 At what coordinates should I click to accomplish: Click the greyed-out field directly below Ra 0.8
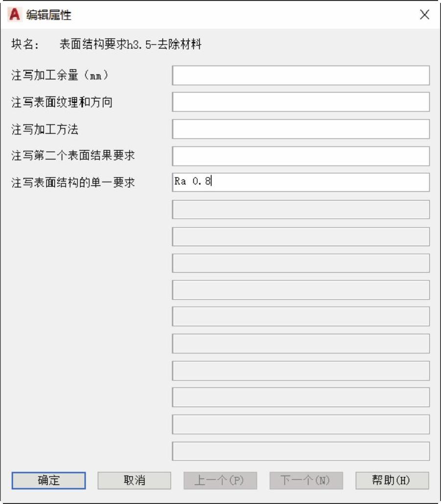(301, 209)
